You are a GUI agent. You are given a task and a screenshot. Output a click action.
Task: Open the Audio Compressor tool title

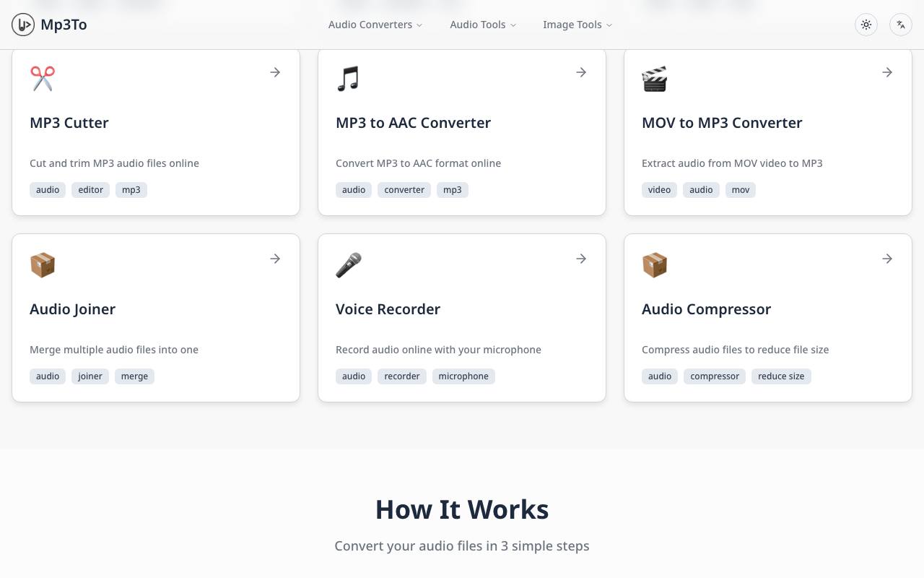(x=706, y=309)
